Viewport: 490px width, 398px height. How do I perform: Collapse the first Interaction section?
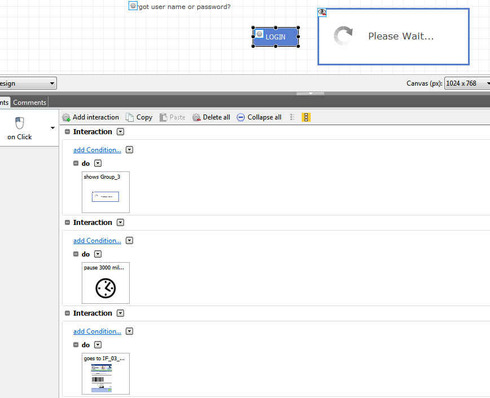[67, 132]
